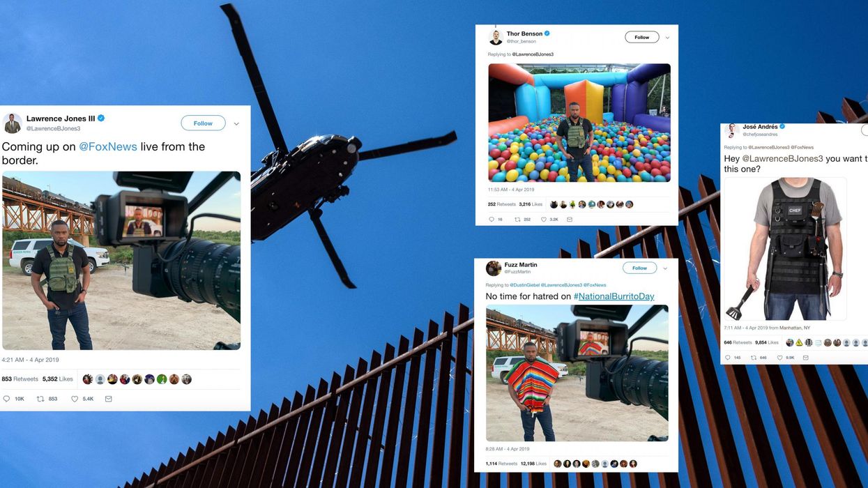The width and height of the screenshot is (868, 488).
Task: View 5,352 Likes on Lawrence Jones tweet
Action: (57, 379)
